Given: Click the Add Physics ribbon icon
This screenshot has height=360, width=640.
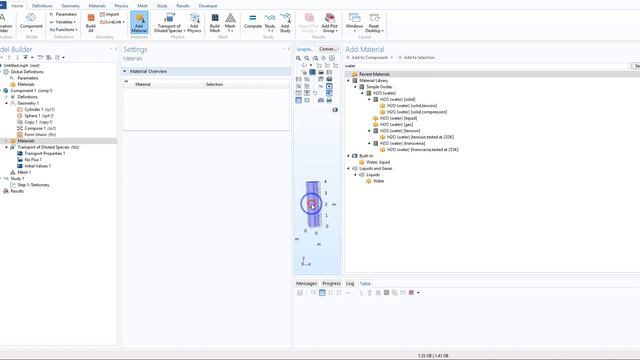Looking at the screenshot, I should [194, 23].
